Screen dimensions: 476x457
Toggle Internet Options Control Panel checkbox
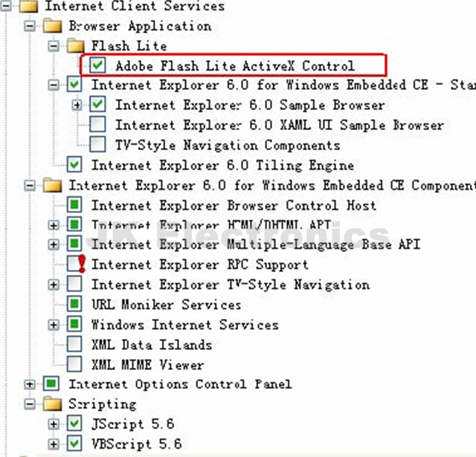(x=51, y=384)
